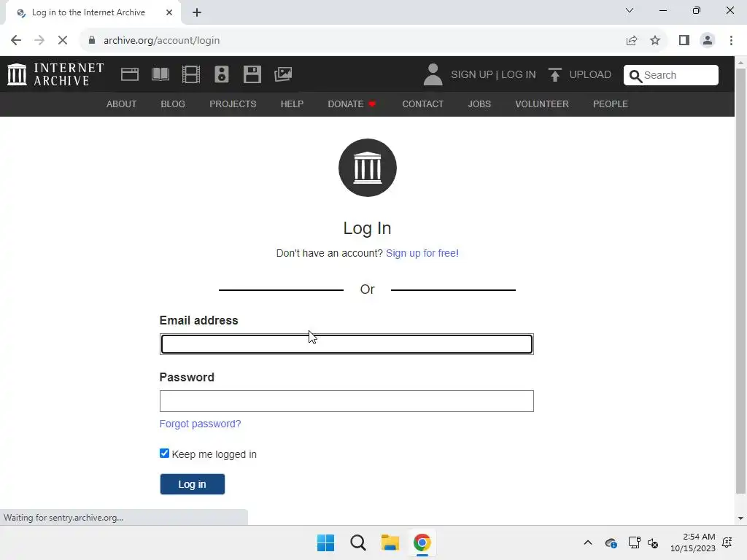Image resolution: width=747 pixels, height=560 pixels.
Task: Go back with browser back arrow
Action: tap(16, 41)
